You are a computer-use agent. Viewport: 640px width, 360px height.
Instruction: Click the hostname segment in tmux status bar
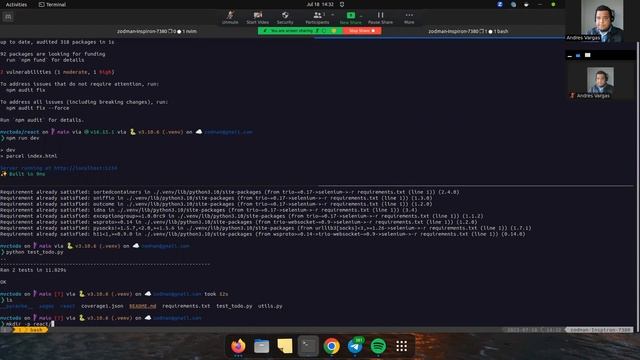[x=600, y=330]
